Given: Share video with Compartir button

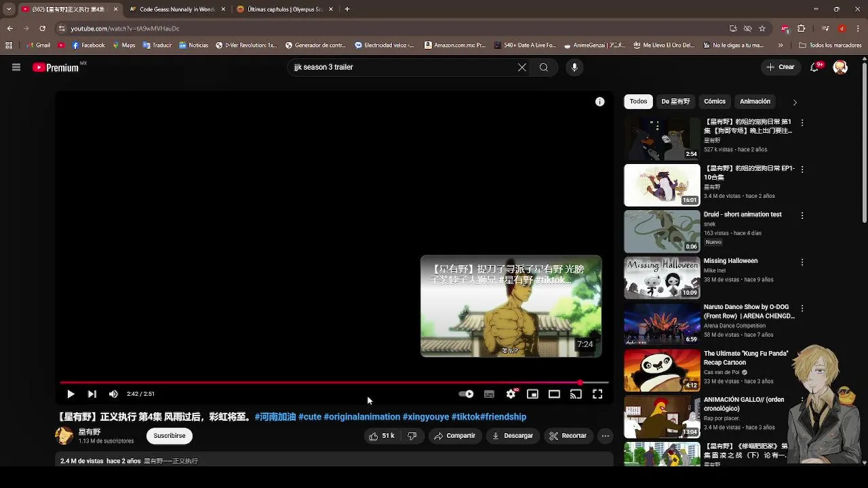Looking at the screenshot, I should pos(455,436).
